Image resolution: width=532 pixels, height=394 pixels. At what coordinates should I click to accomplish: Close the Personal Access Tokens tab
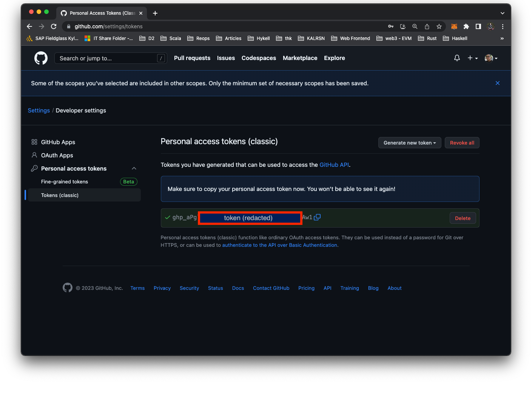[141, 13]
